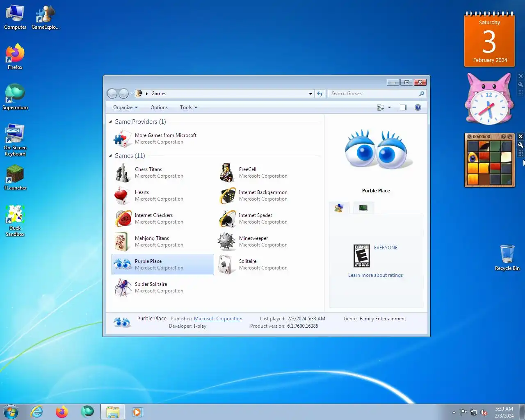The height and width of the screenshot is (420, 525).
Task: Click the taskbar clock showing 5:39 AM
Action: pos(504,412)
